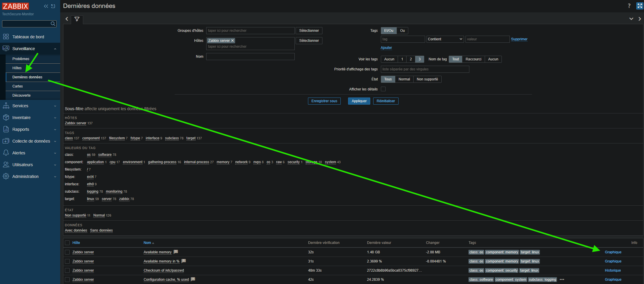Toggle the filter funnel icon tab
The image size is (644, 284).
(x=77, y=19)
